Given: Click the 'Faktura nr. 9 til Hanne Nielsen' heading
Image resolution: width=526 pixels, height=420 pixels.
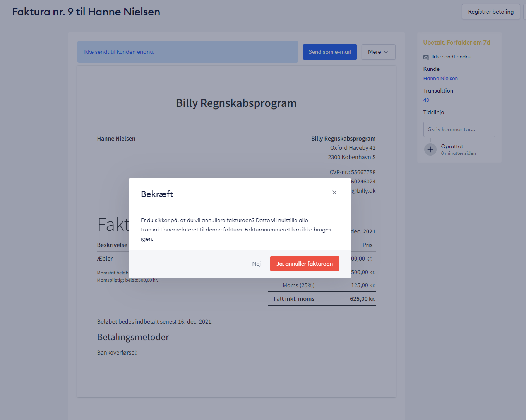Looking at the screenshot, I should [x=86, y=12].
